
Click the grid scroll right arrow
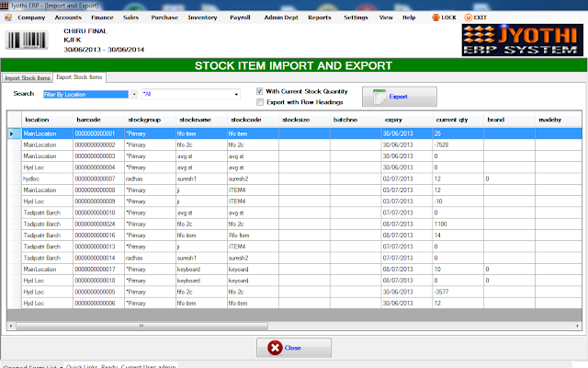coord(578,326)
